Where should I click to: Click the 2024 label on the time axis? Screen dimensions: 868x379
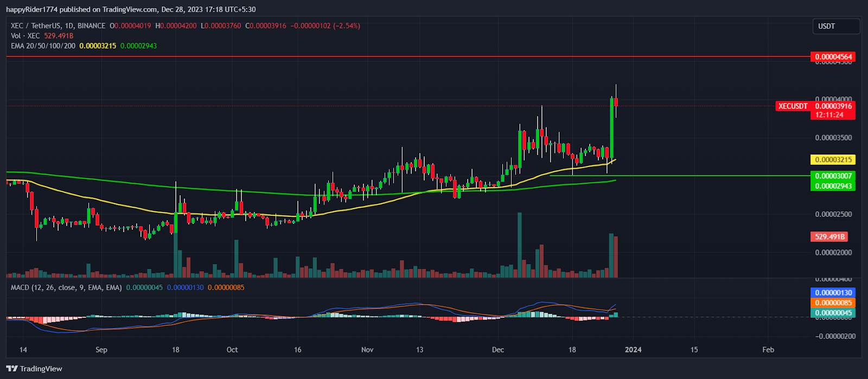point(633,350)
